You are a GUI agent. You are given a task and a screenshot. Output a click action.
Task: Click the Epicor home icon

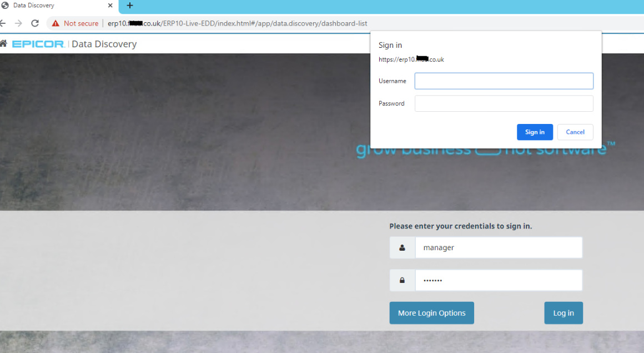point(3,43)
